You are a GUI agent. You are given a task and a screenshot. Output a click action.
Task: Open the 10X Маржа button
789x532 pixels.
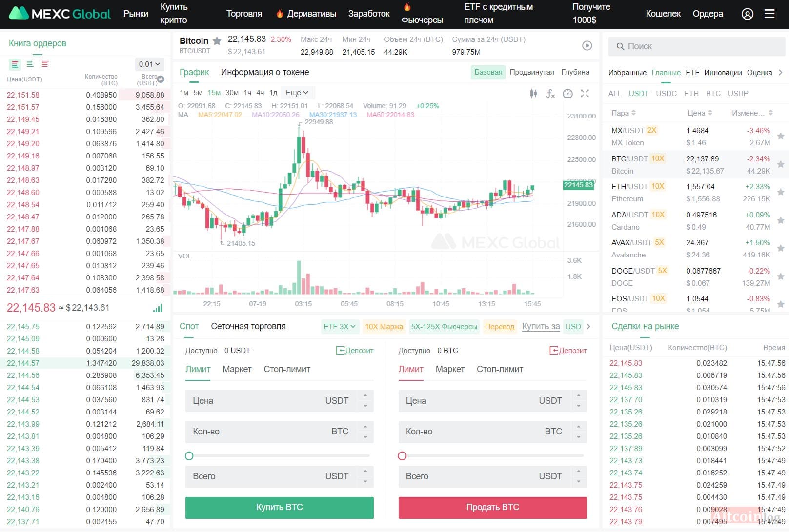[384, 327]
